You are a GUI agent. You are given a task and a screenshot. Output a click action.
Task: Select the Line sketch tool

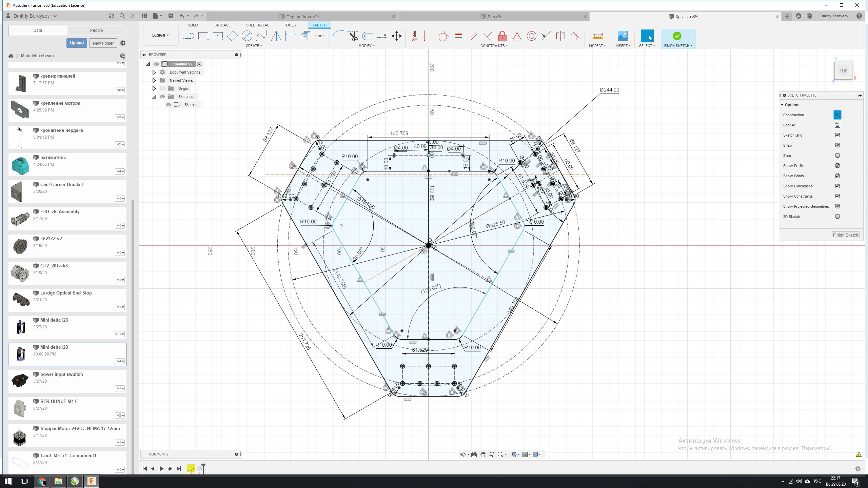tap(189, 36)
